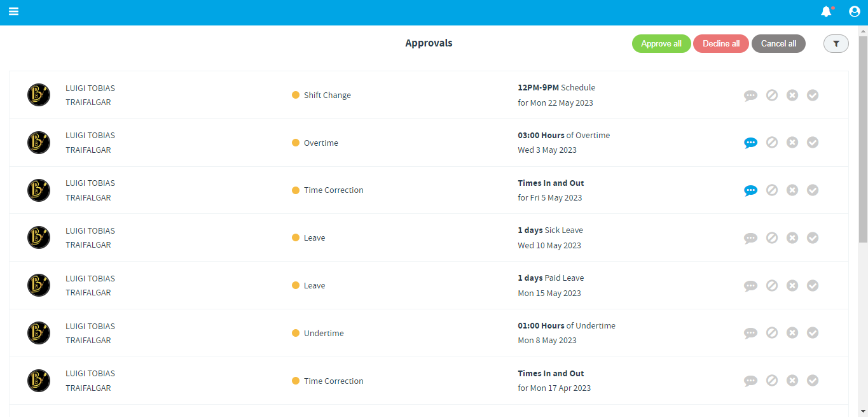The image size is (868, 417).
Task: Click the Cancel all button
Action: 778,44
